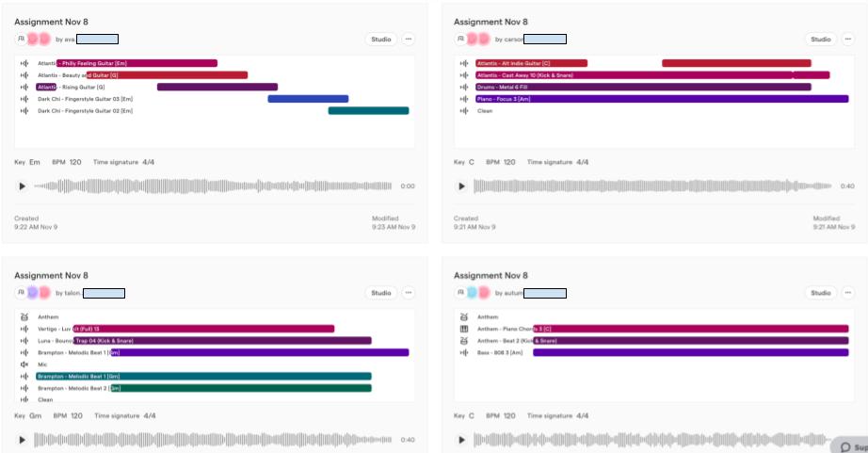Click the 'Key Em' label in ava's project
This screenshot has width=868, height=453.
point(27,162)
